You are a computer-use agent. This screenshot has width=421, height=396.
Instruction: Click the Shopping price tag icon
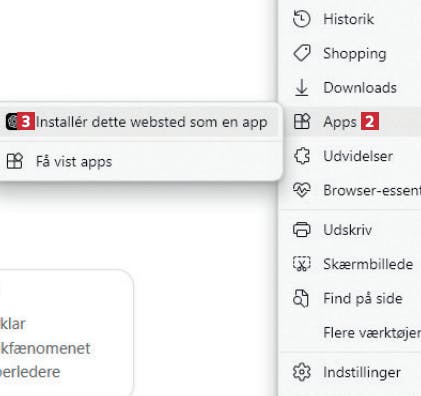302,53
